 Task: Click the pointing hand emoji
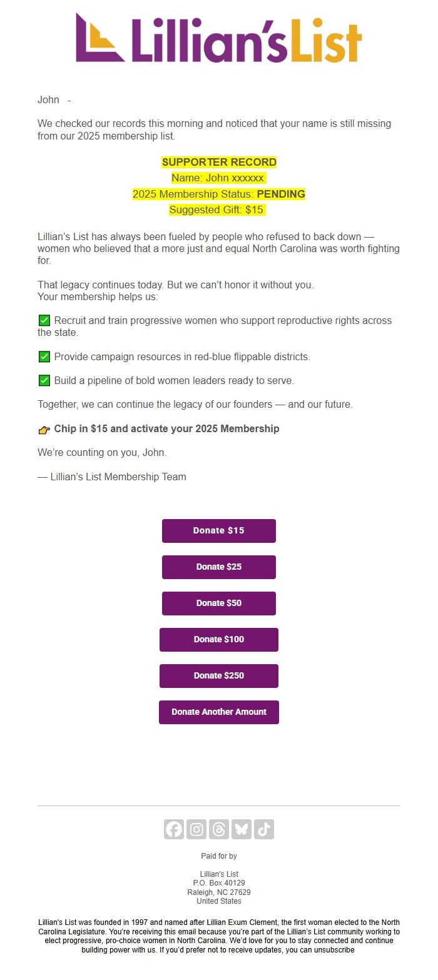[x=44, y=430]
